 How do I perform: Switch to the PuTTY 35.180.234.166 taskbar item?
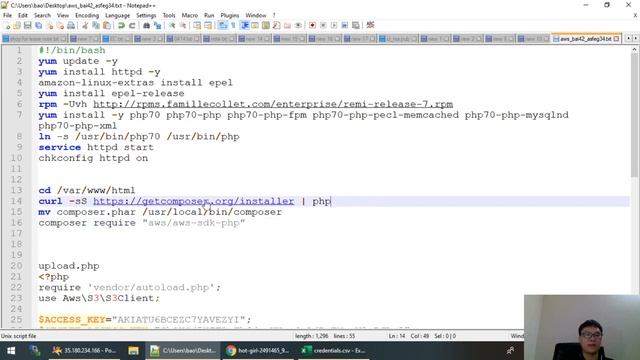pos(85,351)
